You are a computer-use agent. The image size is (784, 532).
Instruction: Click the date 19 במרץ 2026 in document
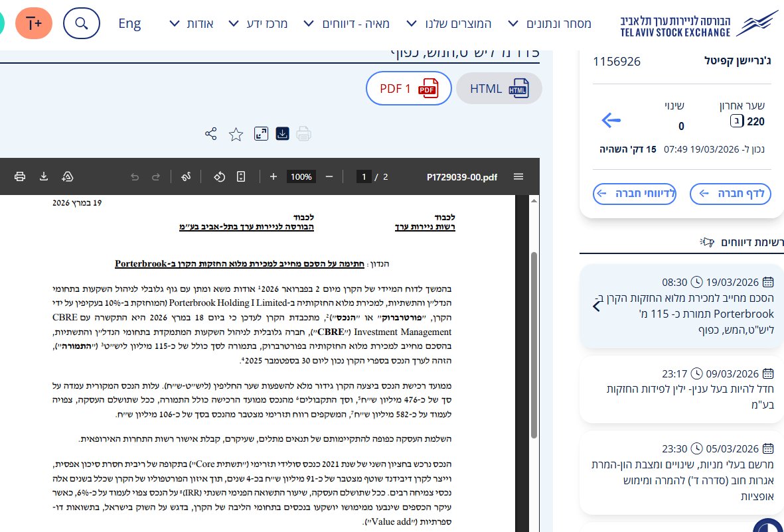pos(77,203)
